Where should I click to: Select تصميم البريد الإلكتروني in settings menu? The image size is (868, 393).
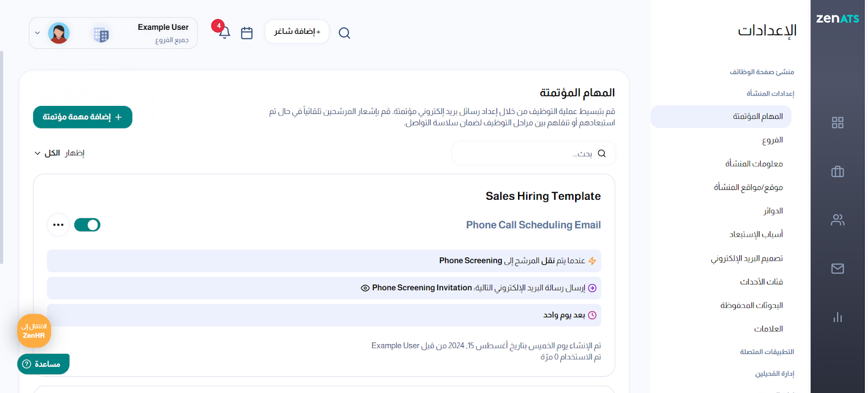pos(747,258)
